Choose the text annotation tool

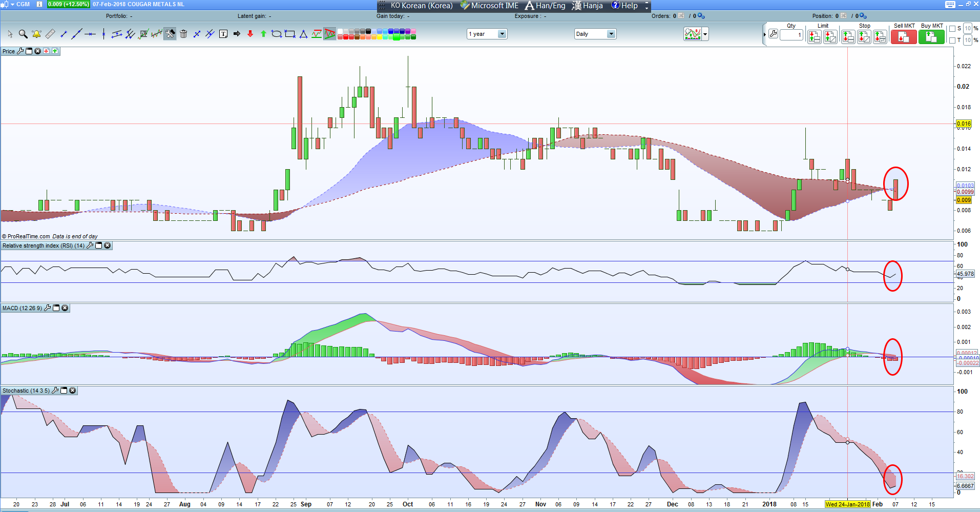click(223, 34)
